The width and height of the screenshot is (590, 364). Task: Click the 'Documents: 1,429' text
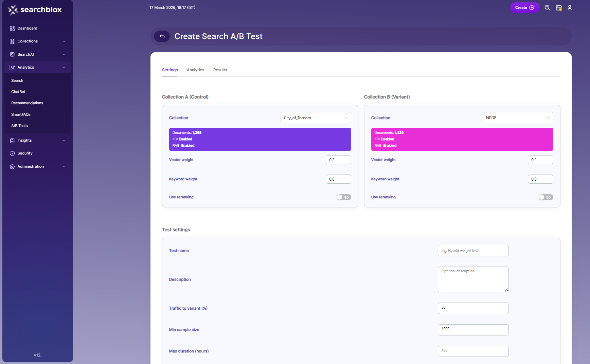click(x=389, y=133)
